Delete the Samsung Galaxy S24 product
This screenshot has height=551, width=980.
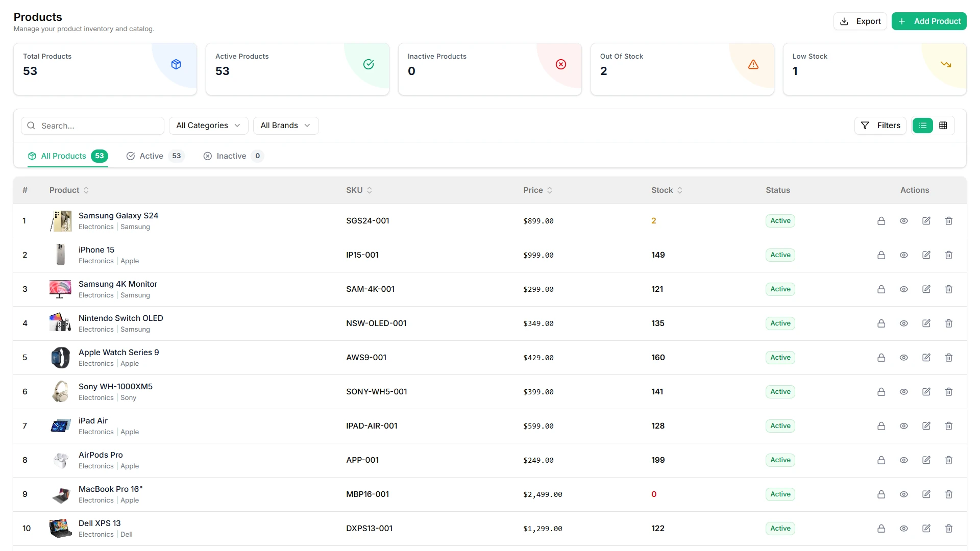948,221
